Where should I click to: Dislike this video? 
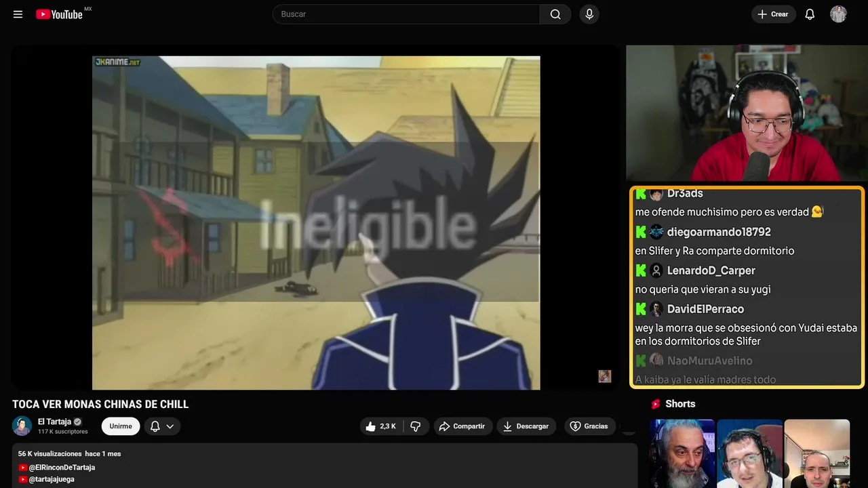pos(416,426)
